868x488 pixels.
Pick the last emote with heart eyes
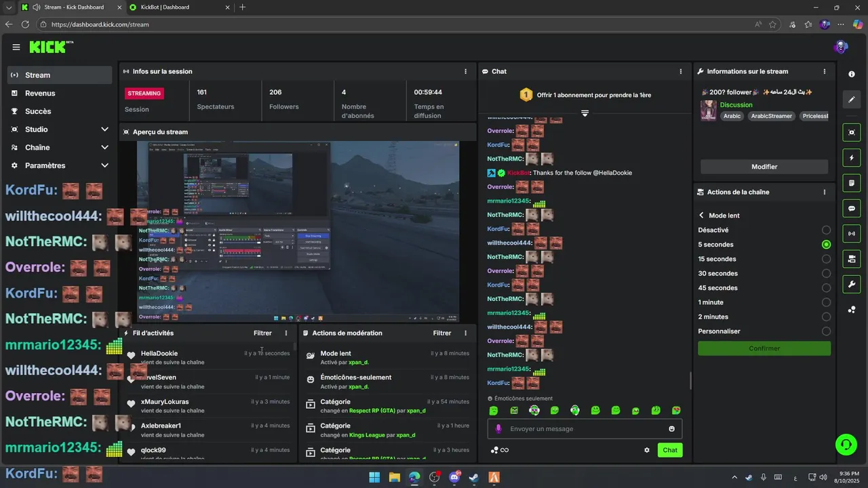pos(676,411)
